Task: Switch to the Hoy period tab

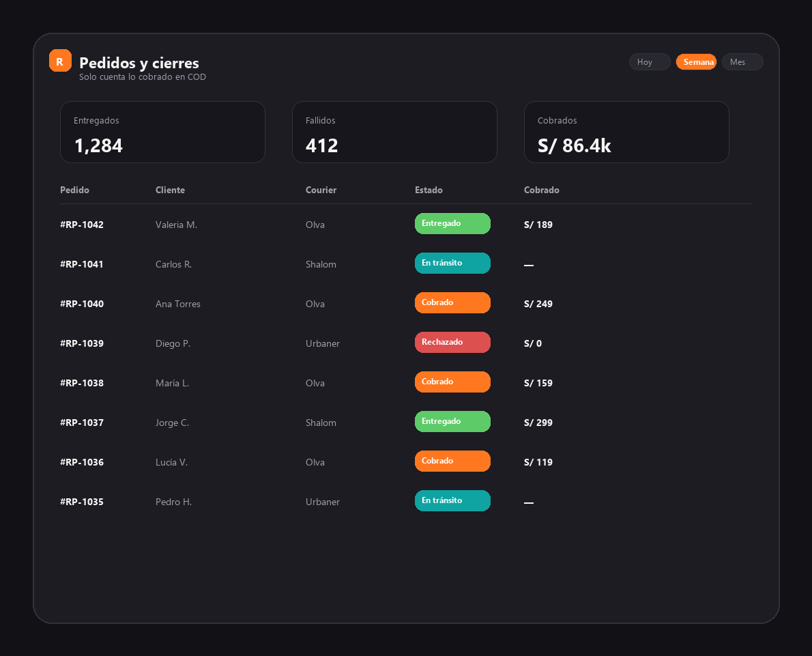Action: coord(650,61)
